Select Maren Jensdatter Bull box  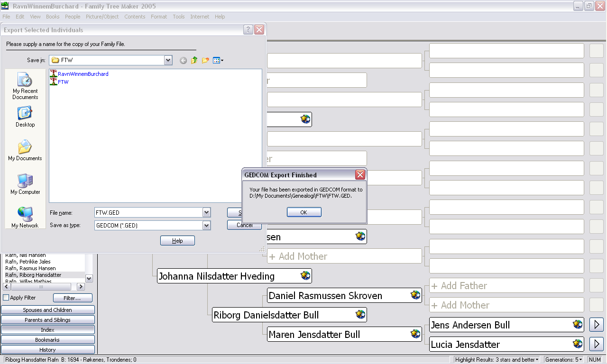[x=344, y=334]
